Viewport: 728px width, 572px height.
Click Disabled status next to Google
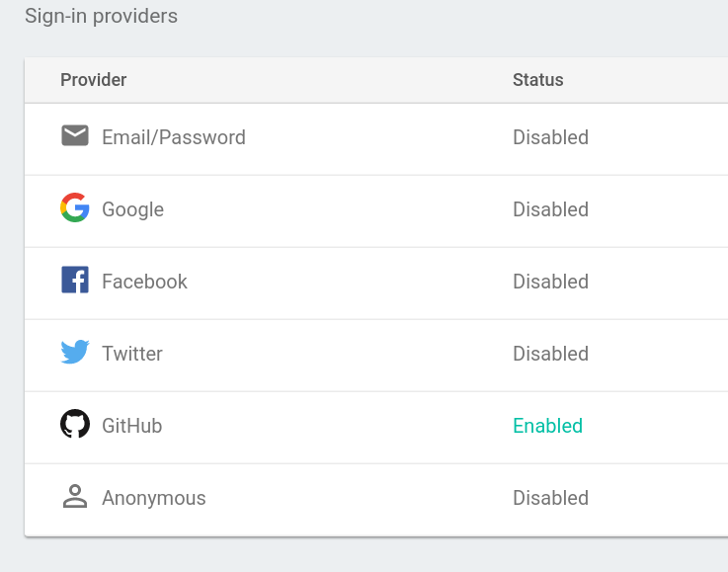[x=550, y=209]
